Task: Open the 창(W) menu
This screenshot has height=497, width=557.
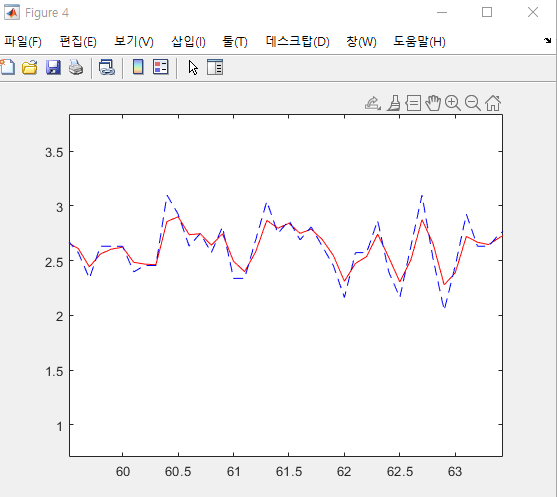Action: pyautogui.click(x=361, y=42)
